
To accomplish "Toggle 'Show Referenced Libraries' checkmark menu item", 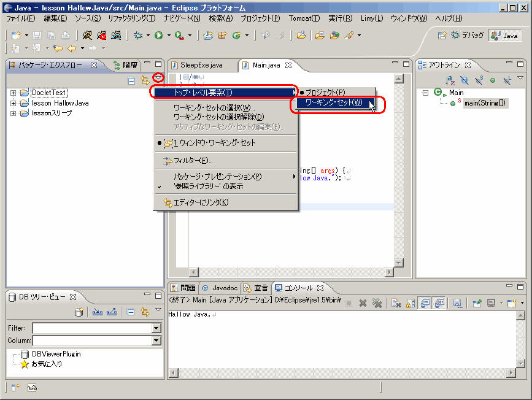I will 207,186.
